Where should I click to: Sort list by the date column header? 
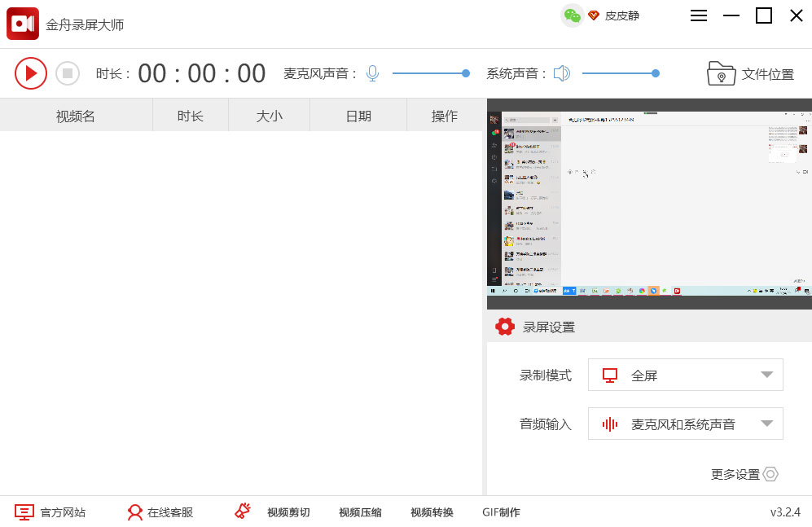pos(358,116)
